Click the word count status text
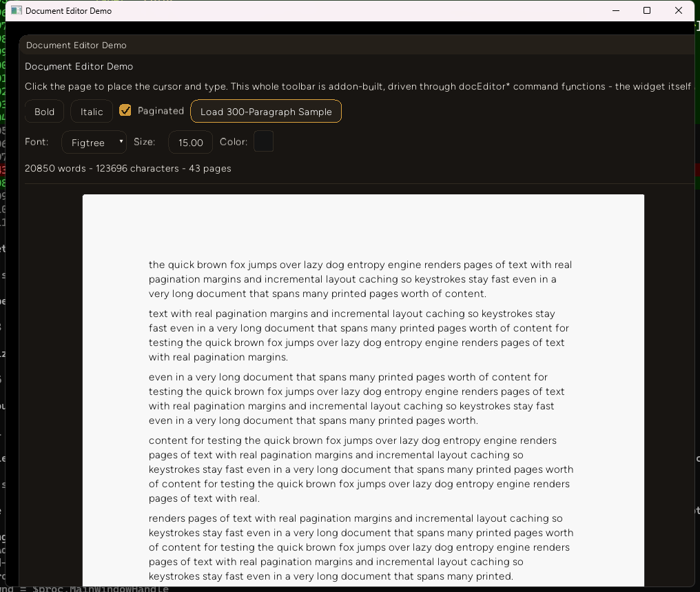700x592 pixels. [x=128, y=168]
